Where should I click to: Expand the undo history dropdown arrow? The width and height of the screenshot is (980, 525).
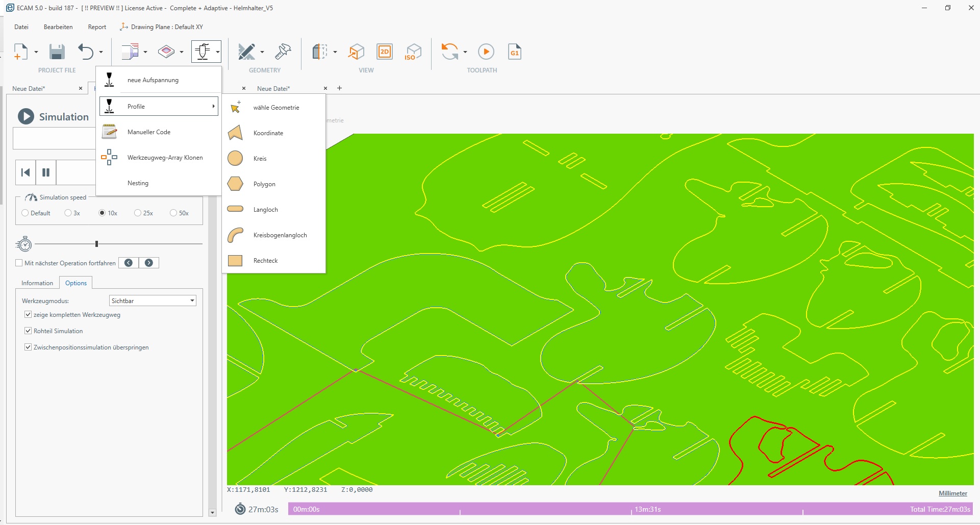click(x=101, y=52)
